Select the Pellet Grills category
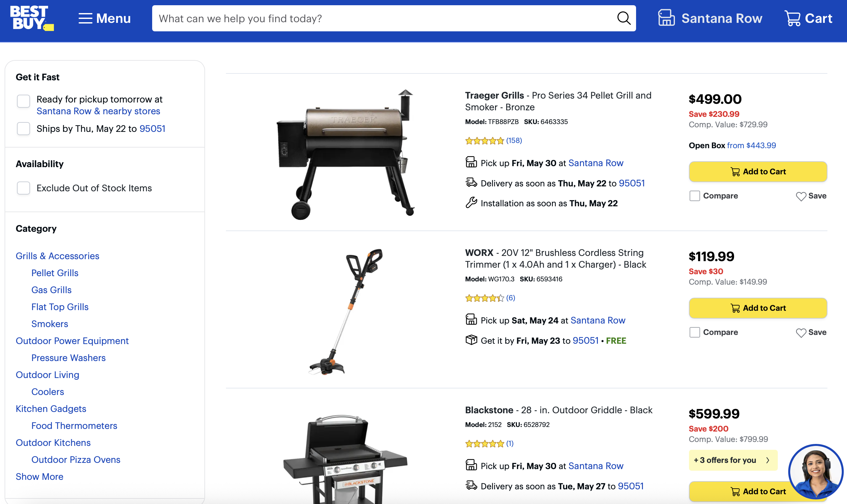The image size is (847, 504). point(55,273)
